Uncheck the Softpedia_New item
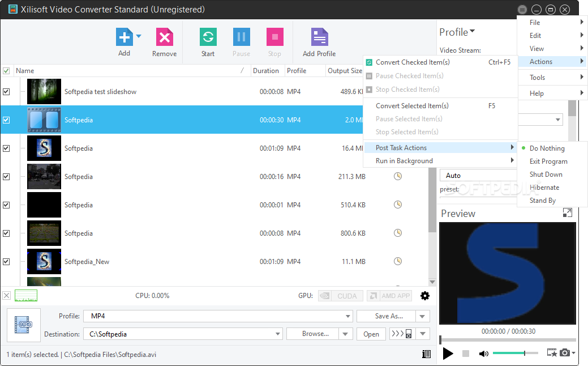Screen dimensions: 588x366 (6, 262)
